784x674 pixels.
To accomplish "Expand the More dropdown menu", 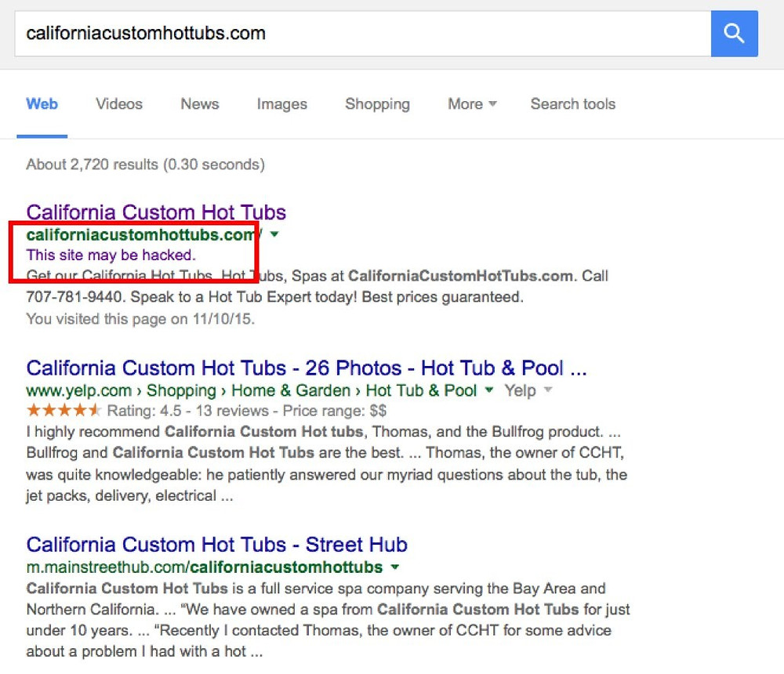I will coord(472,104).
